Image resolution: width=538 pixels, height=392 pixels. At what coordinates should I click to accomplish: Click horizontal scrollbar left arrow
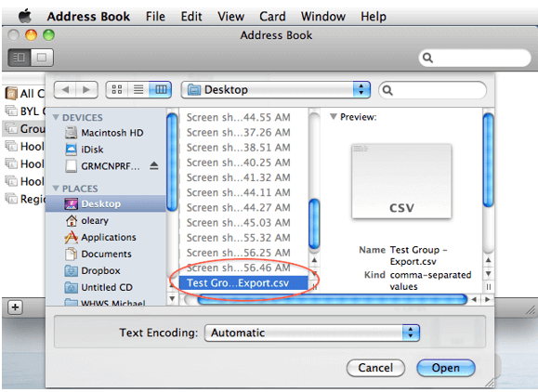coord(474,299)
